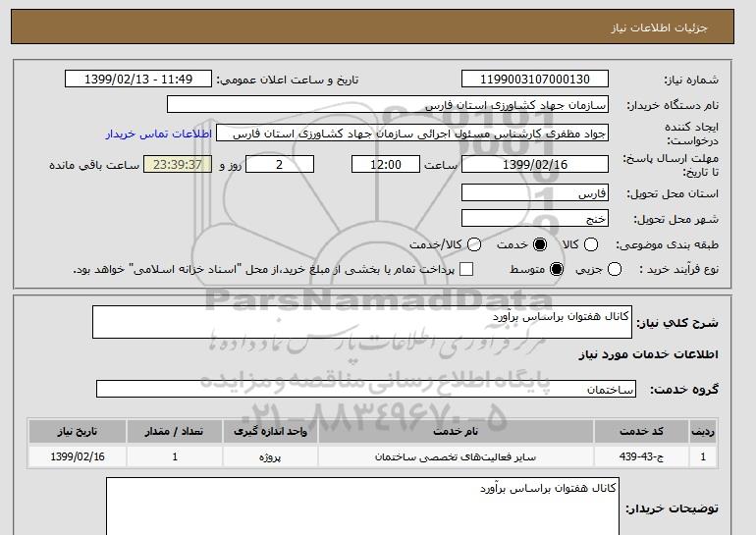Image resolution: width=756 pixels, height=535 pixels.
Task: Click the announcement date field 1399/02/13 - 11:49
Action: (138, 80)
